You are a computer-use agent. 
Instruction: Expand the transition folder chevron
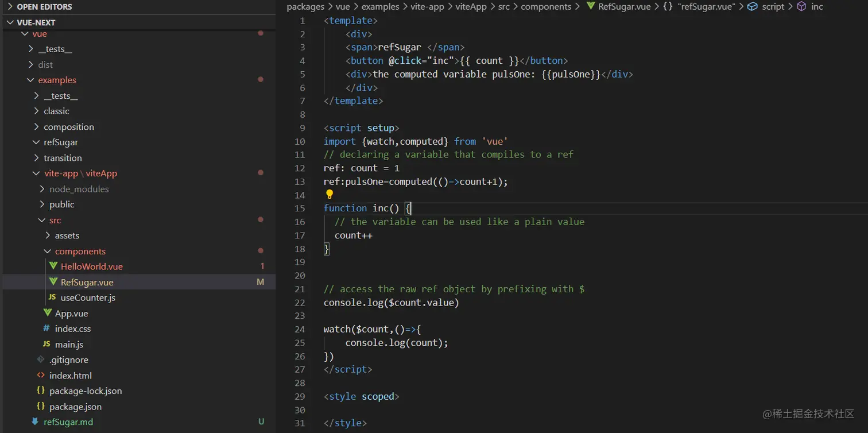(37, 157)
